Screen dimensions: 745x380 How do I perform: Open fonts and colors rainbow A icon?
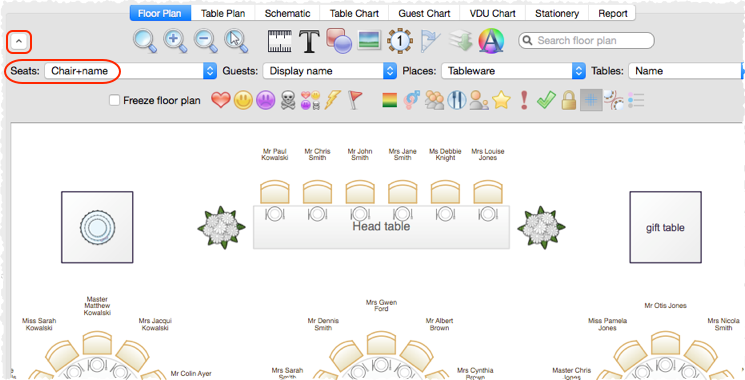[491, 41]
